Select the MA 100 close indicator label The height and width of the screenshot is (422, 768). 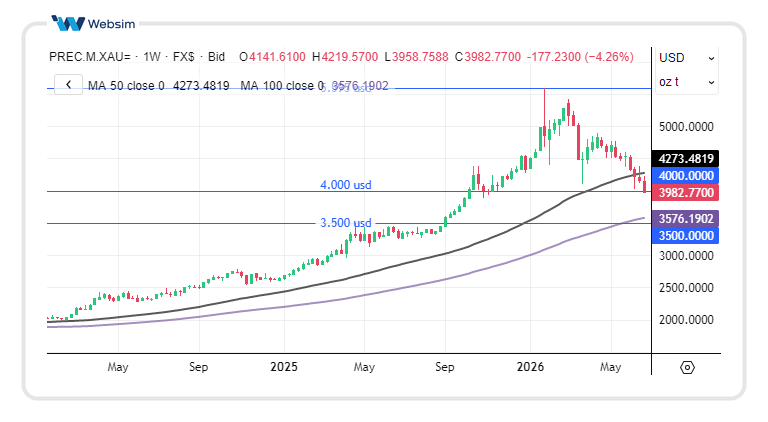click(x=282, y=86)
